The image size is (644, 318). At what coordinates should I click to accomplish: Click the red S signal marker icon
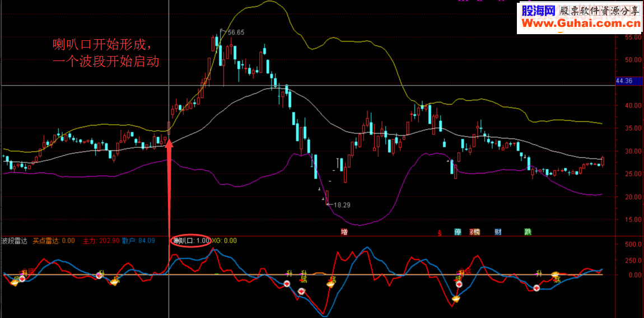tap(440, 232)
